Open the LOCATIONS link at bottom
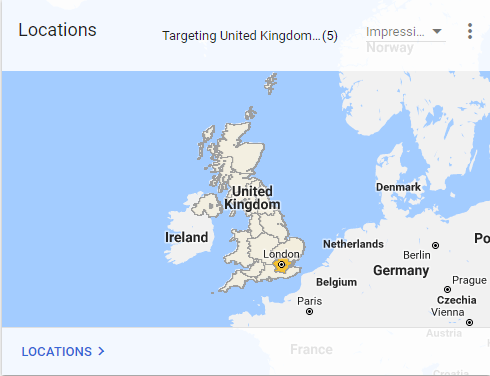 [63, 351]
